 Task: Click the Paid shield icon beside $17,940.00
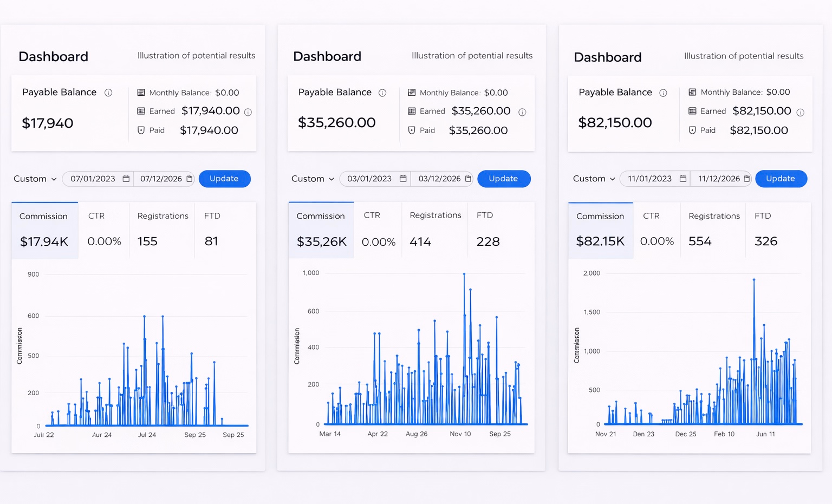click(141, 130)
